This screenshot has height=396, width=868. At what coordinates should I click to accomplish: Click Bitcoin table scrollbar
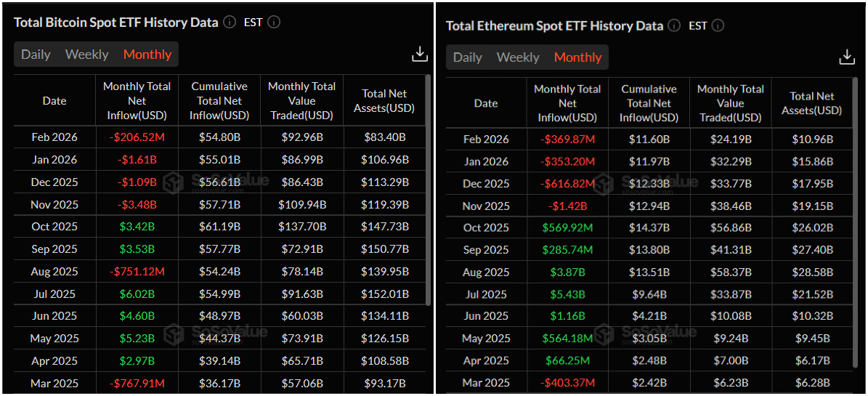click(428, 189)
